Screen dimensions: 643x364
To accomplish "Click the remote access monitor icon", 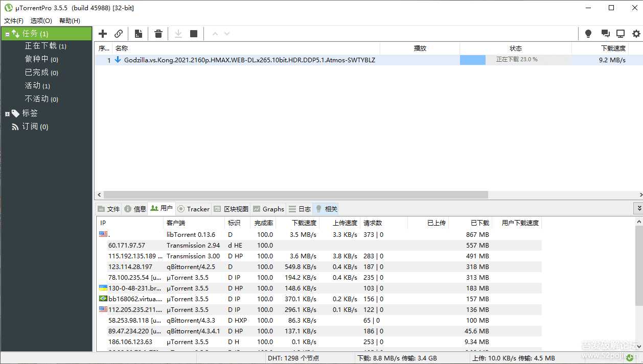I will point(620,33).
